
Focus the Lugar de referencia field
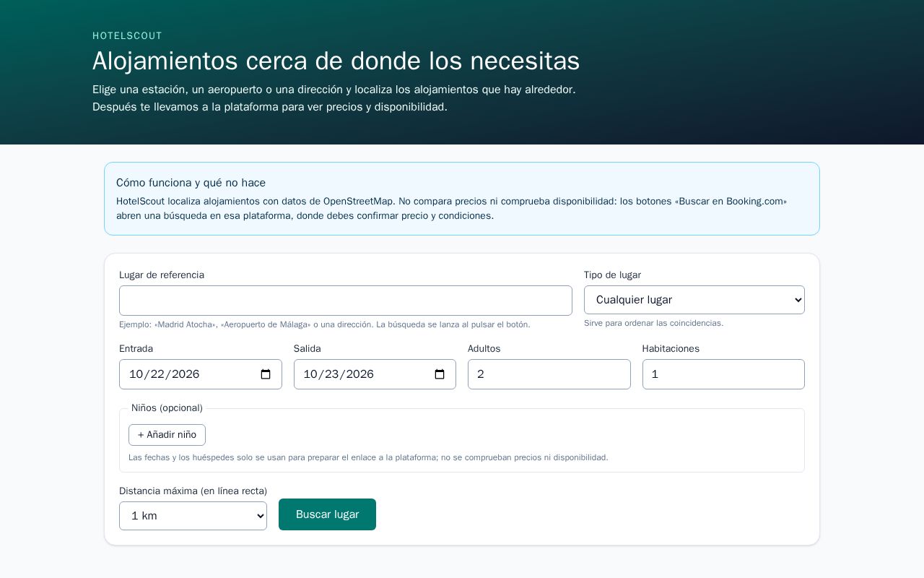tap(346, 301)
